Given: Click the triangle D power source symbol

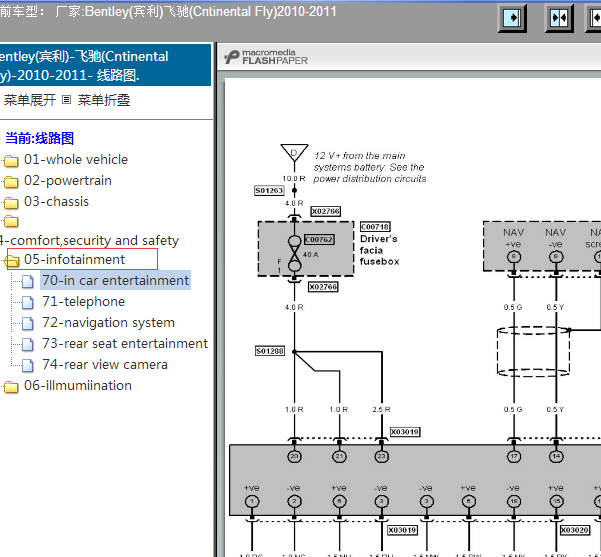Looking at the screenshot, I should point(294,153).
